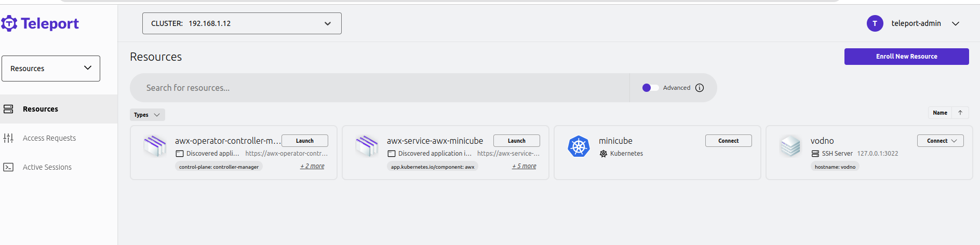
Task: Click the hostname: vodno label
Action: (835, 167)
